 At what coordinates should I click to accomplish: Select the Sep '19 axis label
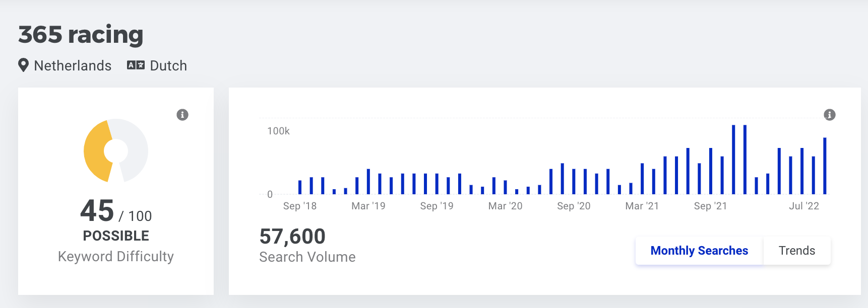coord(437,206)
